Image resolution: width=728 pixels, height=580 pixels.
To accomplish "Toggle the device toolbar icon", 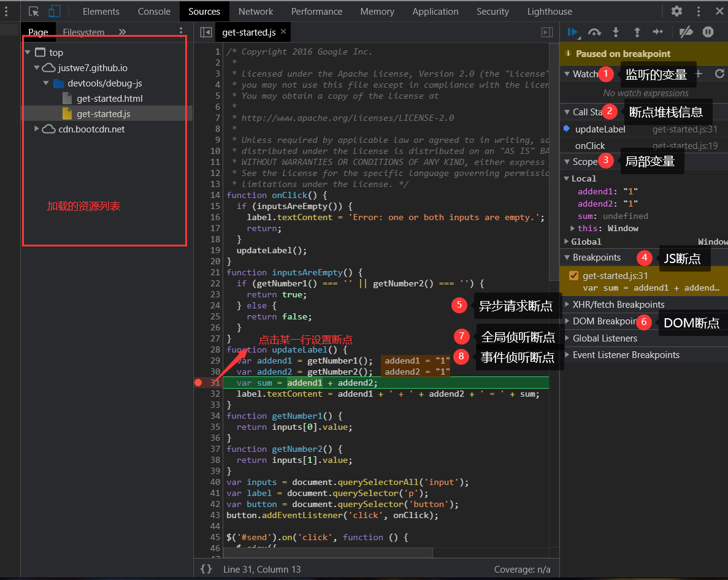I will coord(55,11).
